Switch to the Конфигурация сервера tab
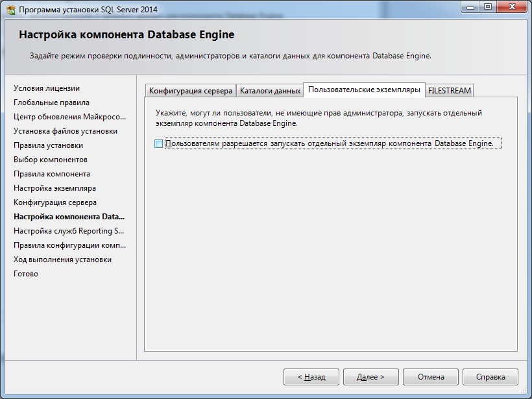Viewport: 532px width, 399px height. (x=190, y=91)
